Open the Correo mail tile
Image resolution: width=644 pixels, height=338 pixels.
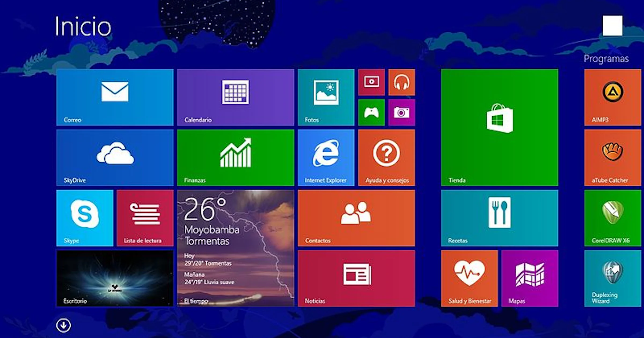(x=115, y=97)
